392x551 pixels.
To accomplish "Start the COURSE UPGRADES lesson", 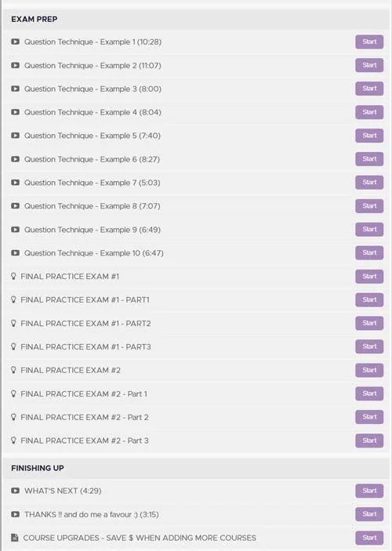I will pyautogui.click(x=369, y=538).
